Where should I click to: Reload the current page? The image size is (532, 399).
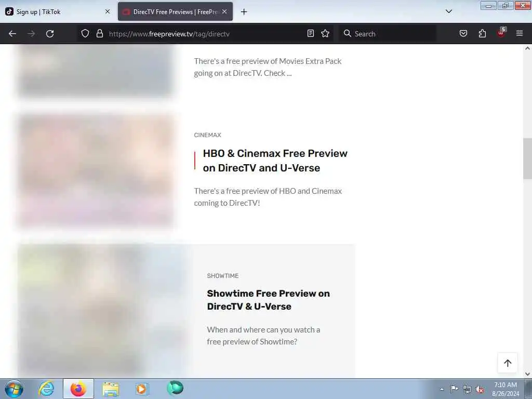50,34
